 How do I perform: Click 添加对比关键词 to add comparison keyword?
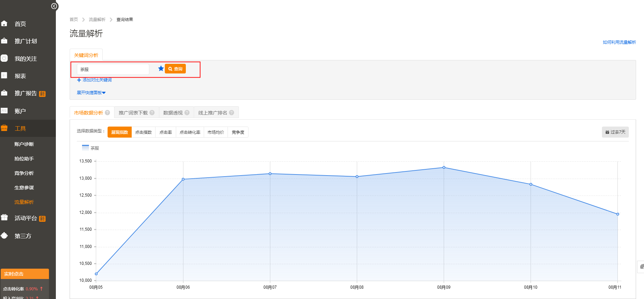coord(94,80)
